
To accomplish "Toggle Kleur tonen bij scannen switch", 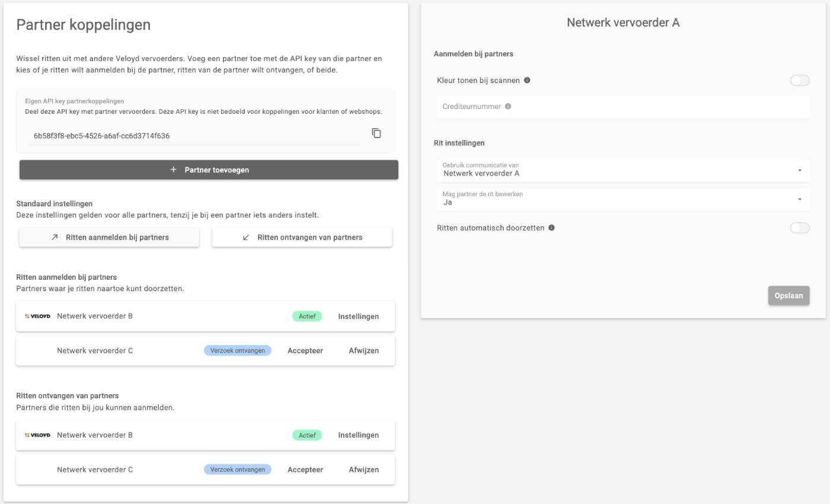I will (x=799, y=80).
